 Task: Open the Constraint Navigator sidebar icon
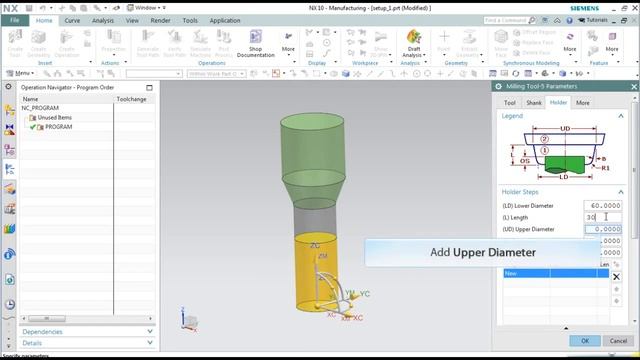10,130
